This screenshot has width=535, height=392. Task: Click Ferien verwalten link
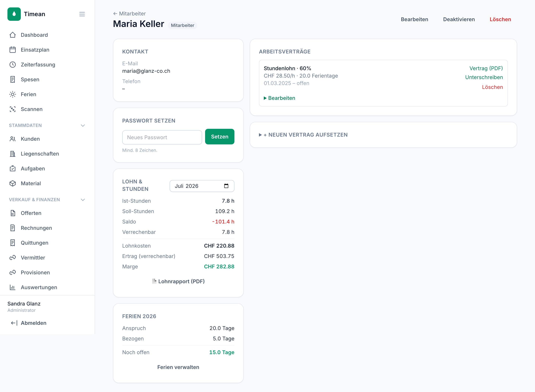click(178, 367)
